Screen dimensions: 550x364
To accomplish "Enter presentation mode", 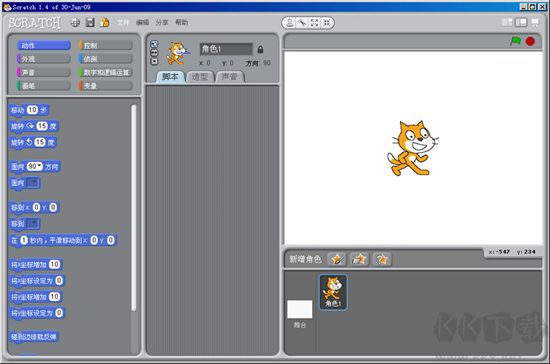I will [535, 22].
